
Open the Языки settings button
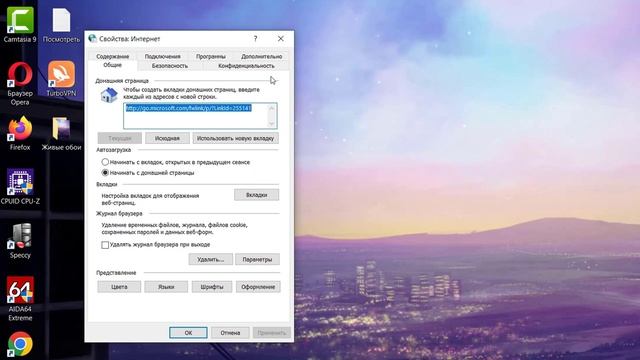[x=166, y=287]
